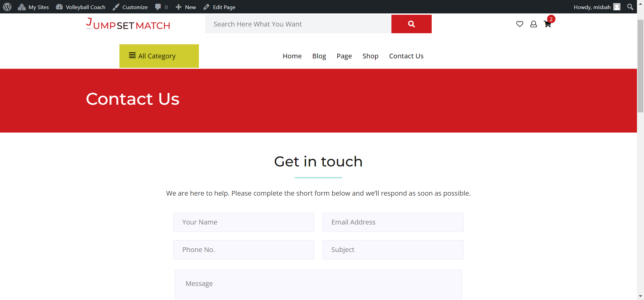Go to the Blog menu item
The width and height of the screenshot is (644, 300).
click(319, 56)
